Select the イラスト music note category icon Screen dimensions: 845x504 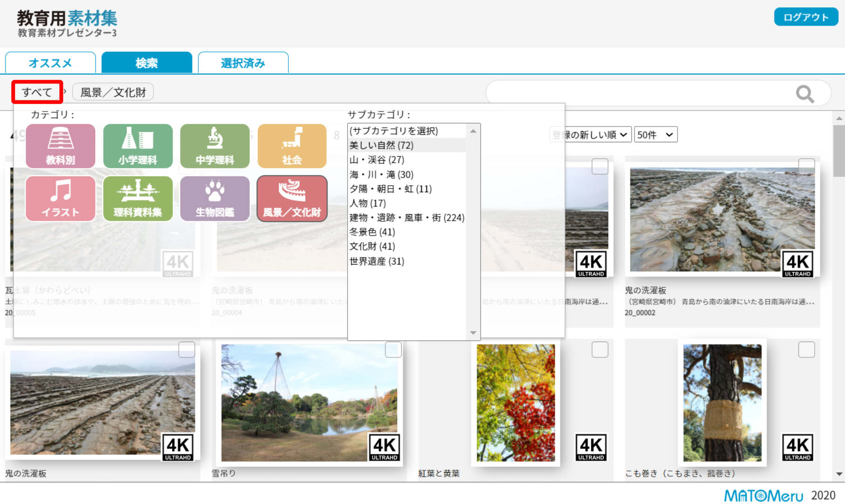point(61,198)
